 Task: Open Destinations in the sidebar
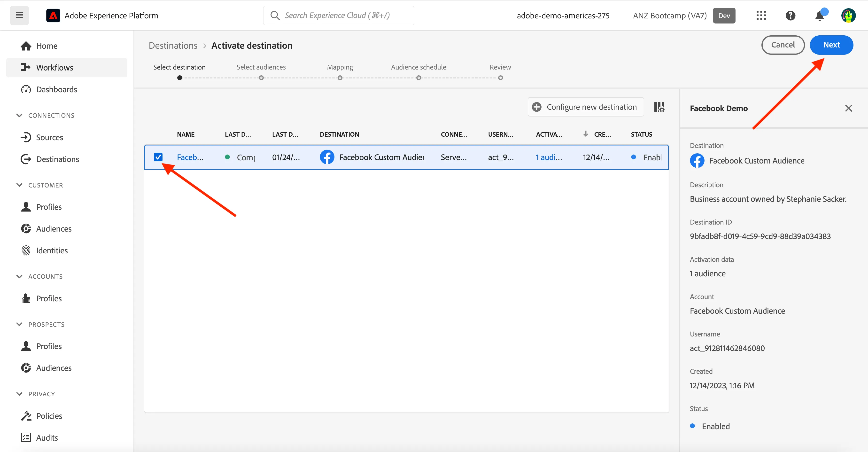[67, 159]
